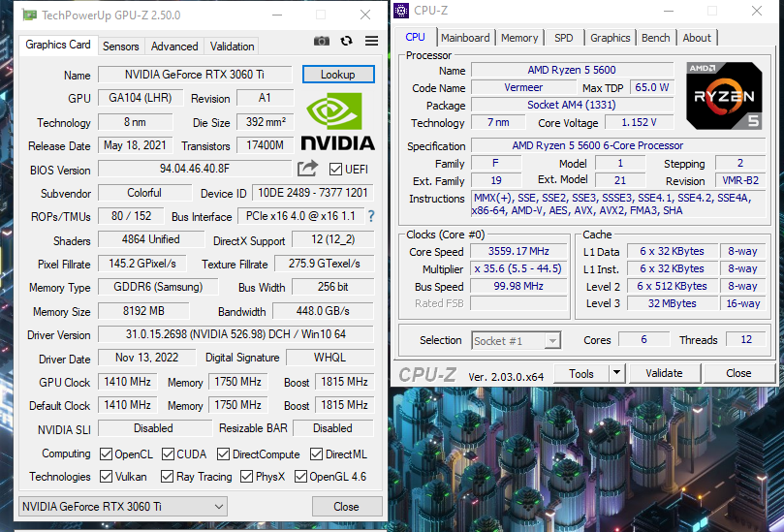
Task: Select the CPU tab in CPU-Z
Action: 415,37
